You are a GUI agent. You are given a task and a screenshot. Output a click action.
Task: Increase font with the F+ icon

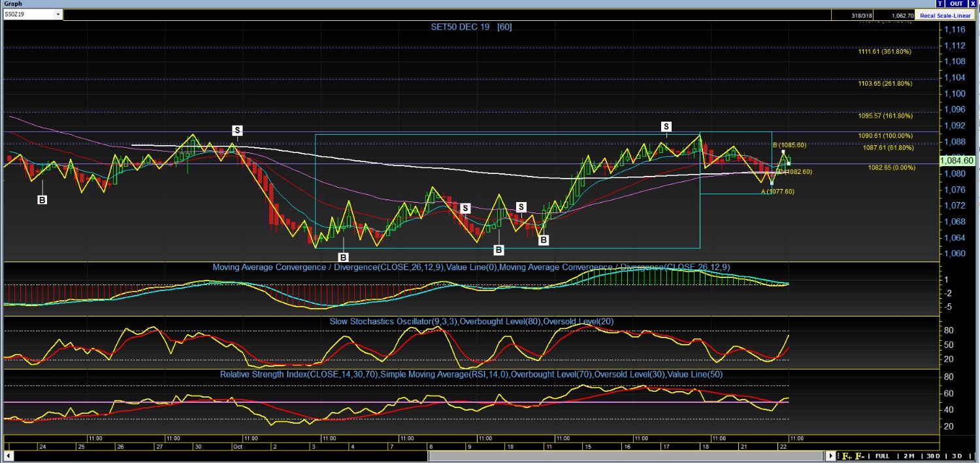[x=847, y=456]
